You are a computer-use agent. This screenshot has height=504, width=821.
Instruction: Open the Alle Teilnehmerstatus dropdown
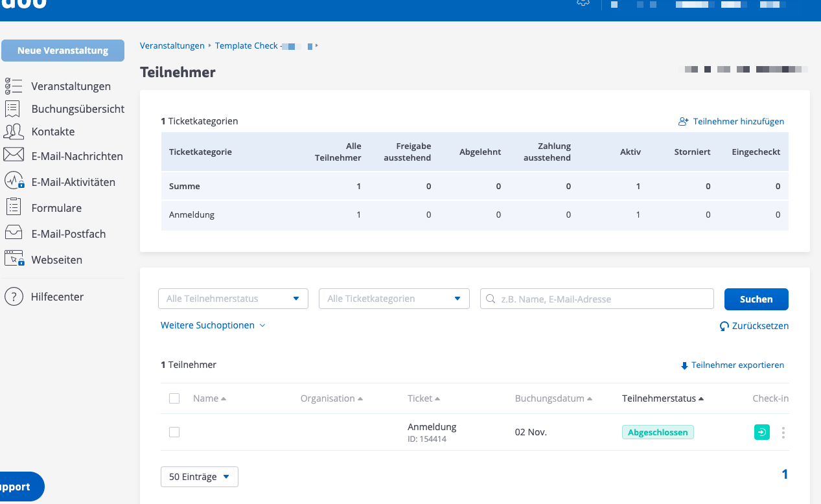[233, 299]
